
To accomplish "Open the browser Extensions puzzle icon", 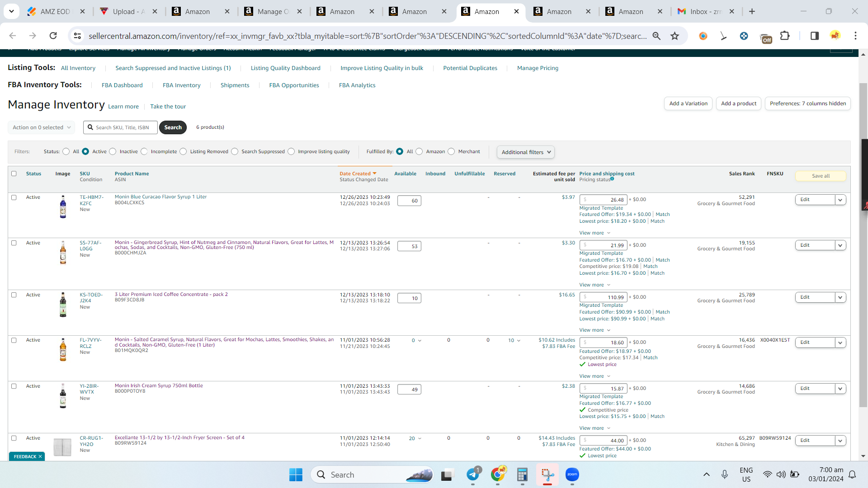I will (785, 36).
